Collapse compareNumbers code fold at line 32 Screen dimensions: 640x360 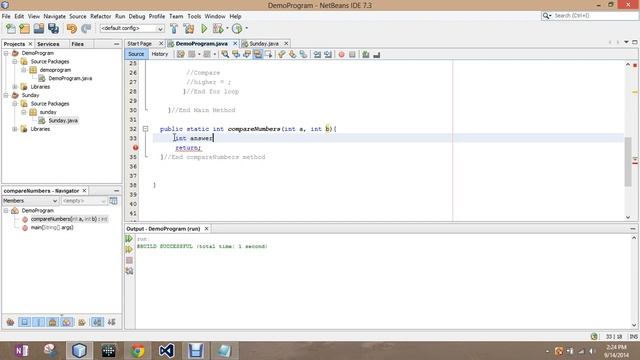point(145,129)
